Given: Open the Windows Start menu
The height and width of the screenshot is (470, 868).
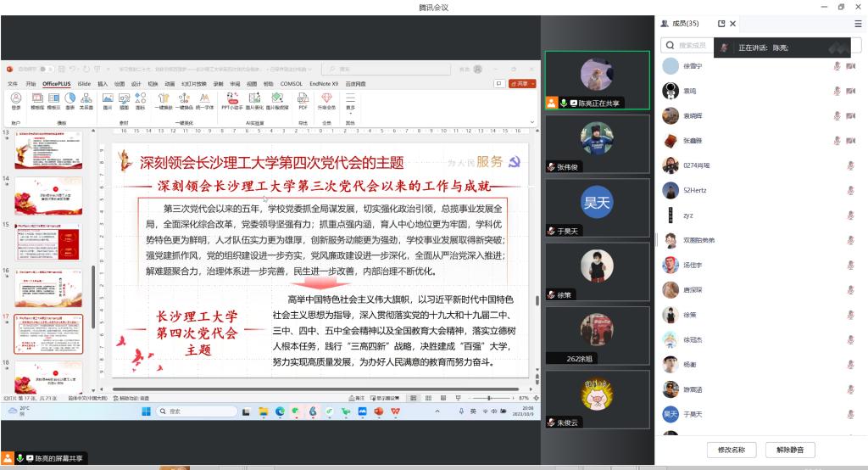Looking at the screenshot, I should [146, 411].
